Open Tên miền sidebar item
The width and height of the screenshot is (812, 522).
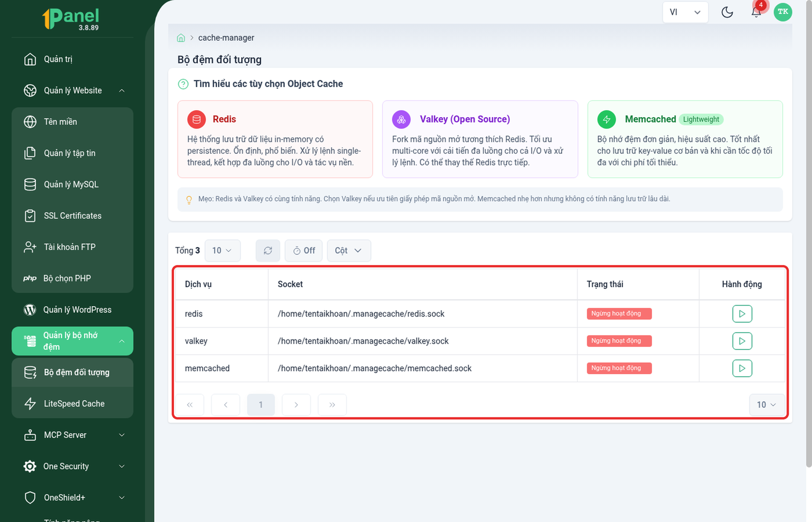click(x=72, y=122)
